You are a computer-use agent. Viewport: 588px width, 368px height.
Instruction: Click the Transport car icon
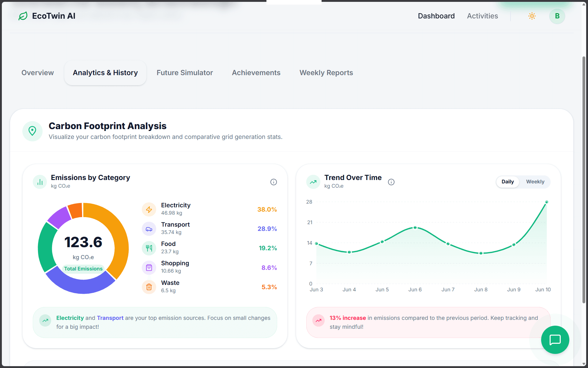[x=149, y=229]
